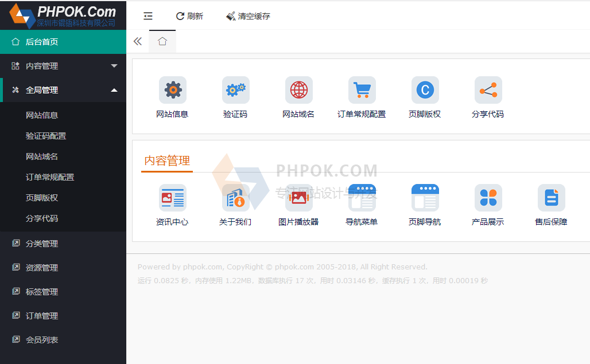Open 验证码配置 in the sidebar submenu
Screen dimensions: 590x364
(46, 136)
